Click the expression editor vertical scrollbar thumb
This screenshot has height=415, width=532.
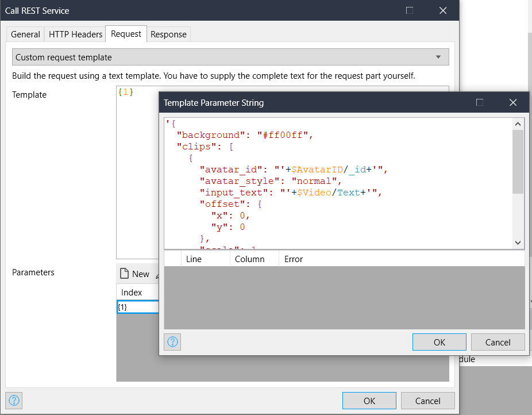coord(518,161)
